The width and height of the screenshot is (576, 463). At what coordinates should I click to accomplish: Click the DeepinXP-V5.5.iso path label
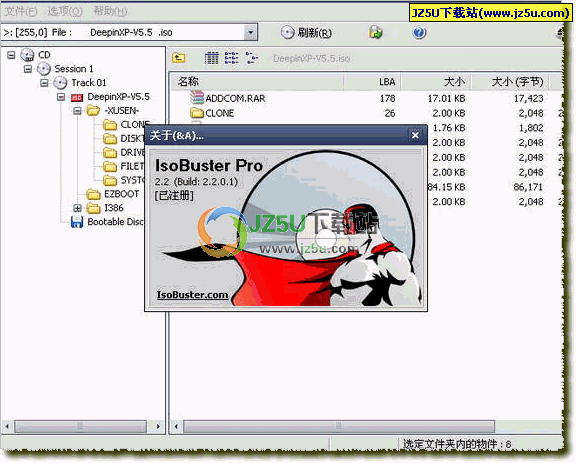(312, 58)
